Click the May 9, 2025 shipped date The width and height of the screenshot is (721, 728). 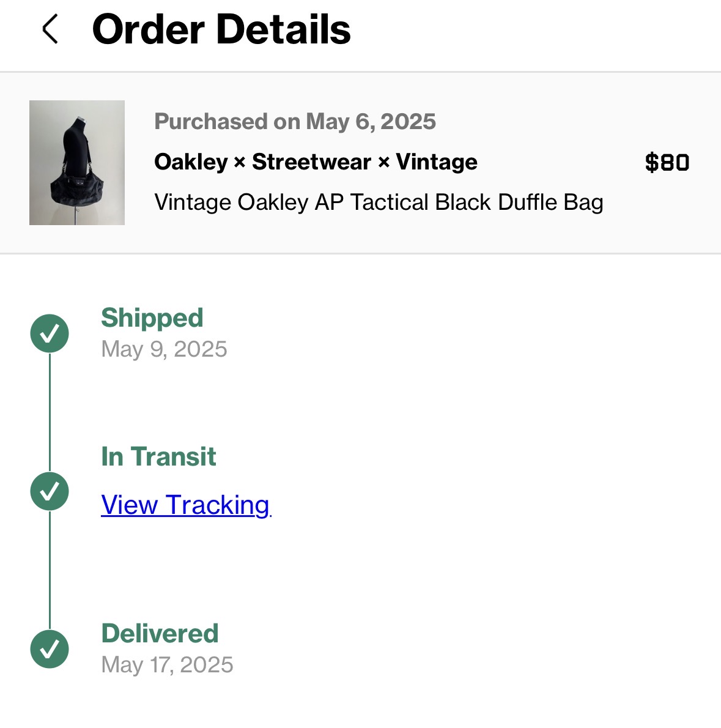point(164,349)
